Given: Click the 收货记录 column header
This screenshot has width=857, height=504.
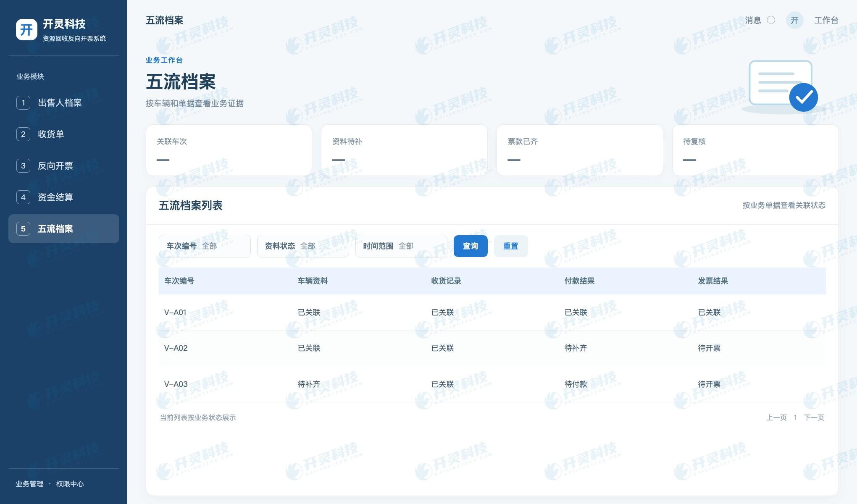Looking at the screenshot, I should [x=446, y=281].
